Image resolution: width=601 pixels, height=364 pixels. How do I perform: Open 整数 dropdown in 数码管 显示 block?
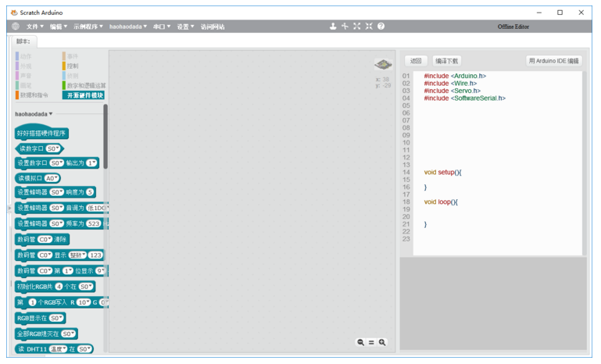(78, 255)
